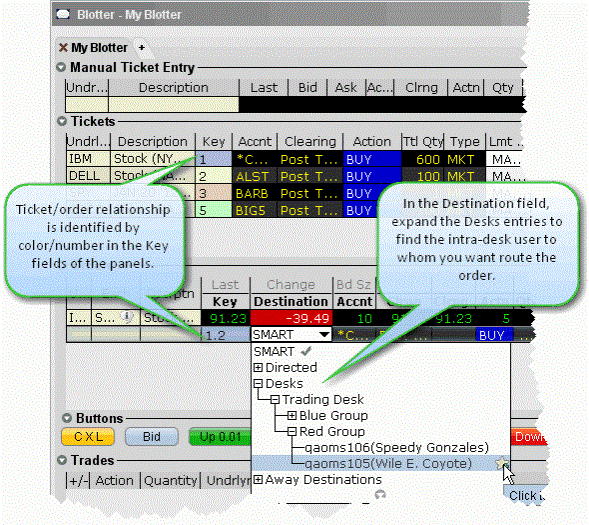This screenshot has height=525, width=589.
Task: Select the My Blotter tab
Action: click(99, 48)
